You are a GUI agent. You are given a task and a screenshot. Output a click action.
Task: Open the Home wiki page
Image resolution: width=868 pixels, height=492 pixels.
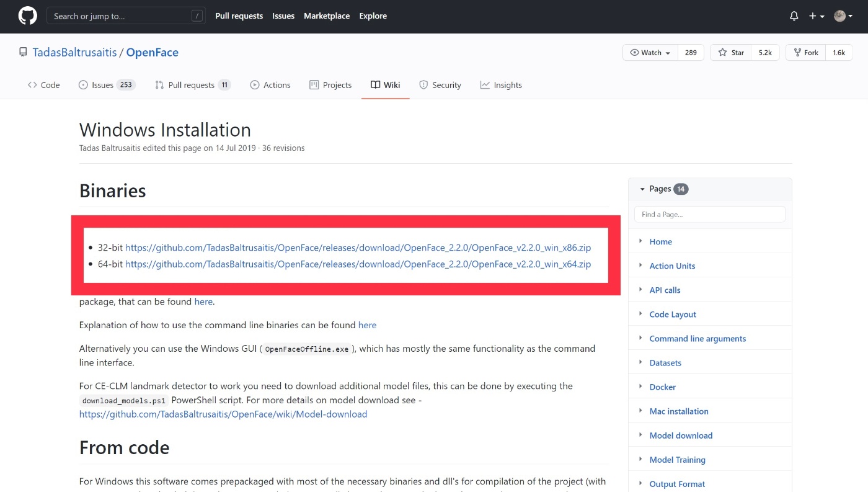tap(660, 241)
